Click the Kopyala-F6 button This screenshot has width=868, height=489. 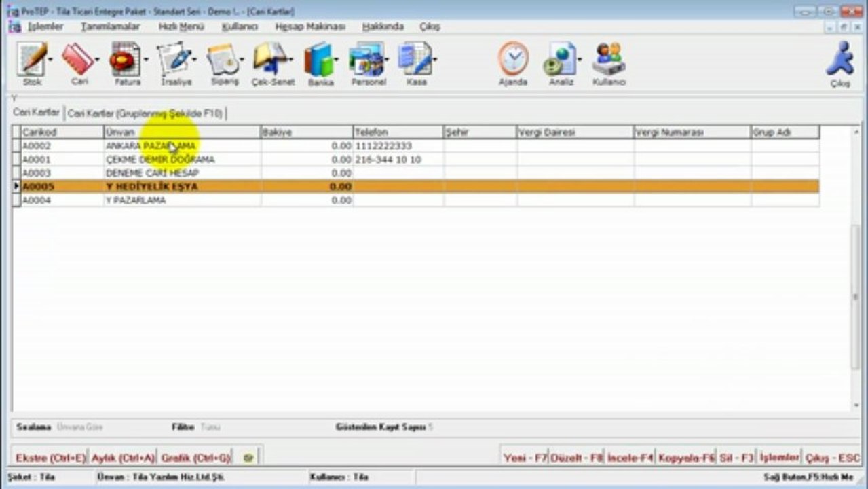[686, 458]
